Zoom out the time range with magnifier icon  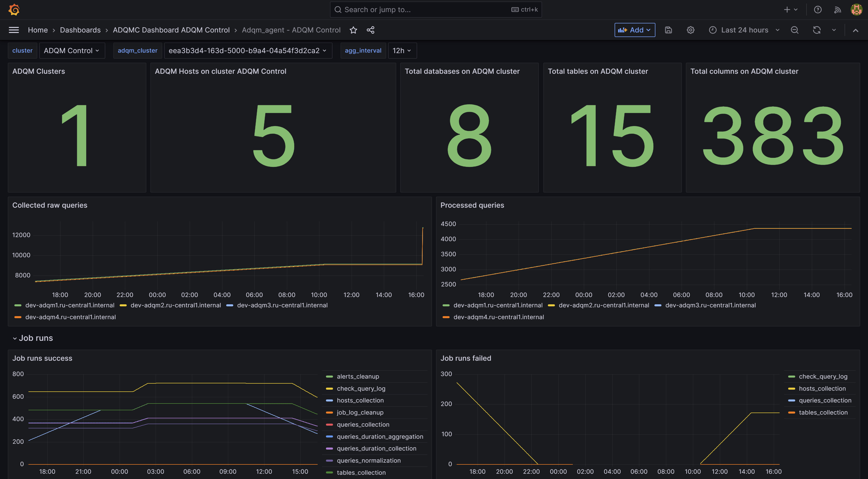794,30
